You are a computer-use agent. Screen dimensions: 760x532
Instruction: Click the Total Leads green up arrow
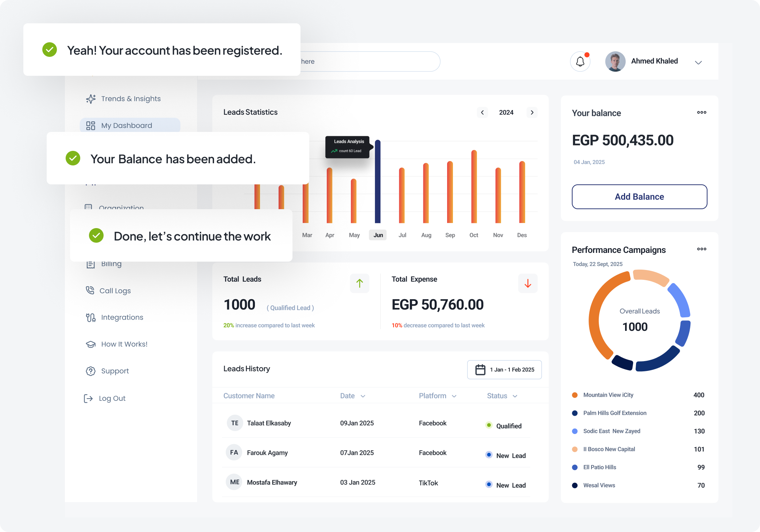pos(360,283)
